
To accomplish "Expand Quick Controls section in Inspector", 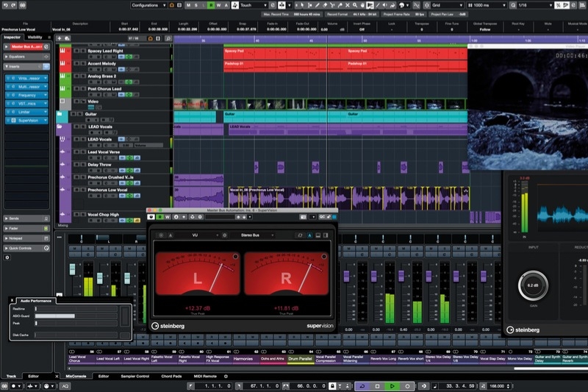I will click(26, 248).
